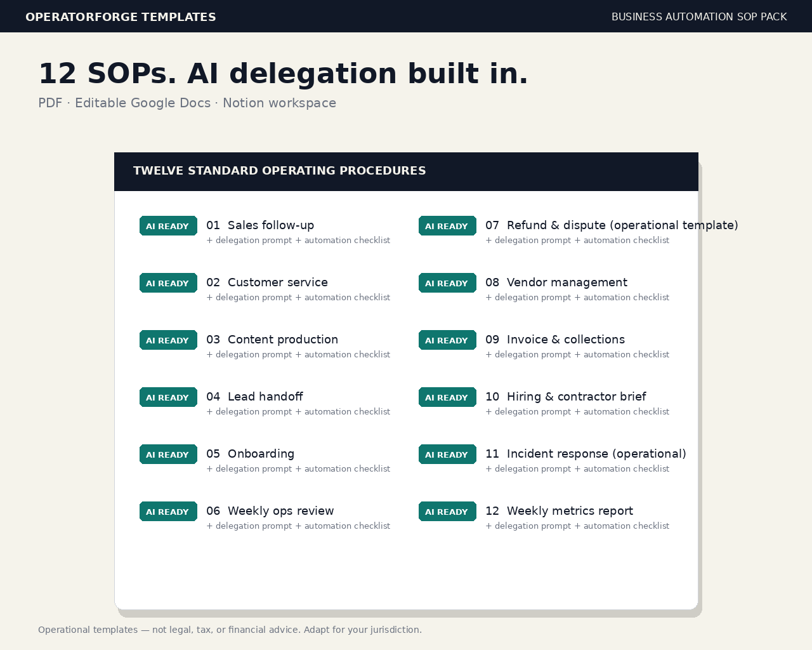This screenshot has height=650, width=812.
Task: Select the '02 Customer service' title
Action: coord(267,282)
